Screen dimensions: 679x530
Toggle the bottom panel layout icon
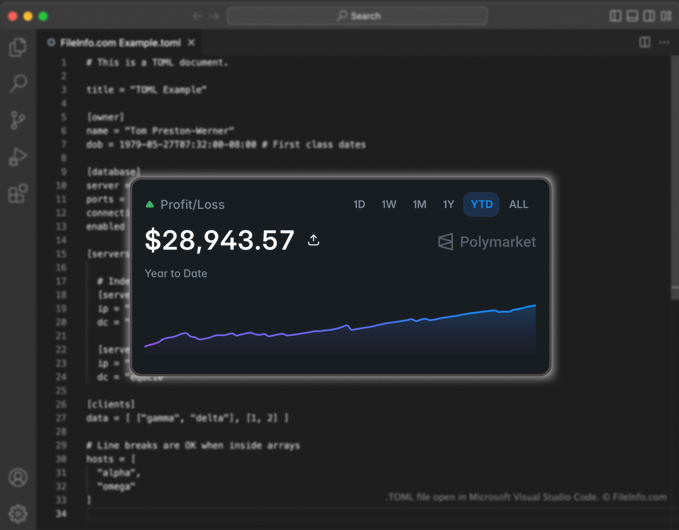click(632, 16)
